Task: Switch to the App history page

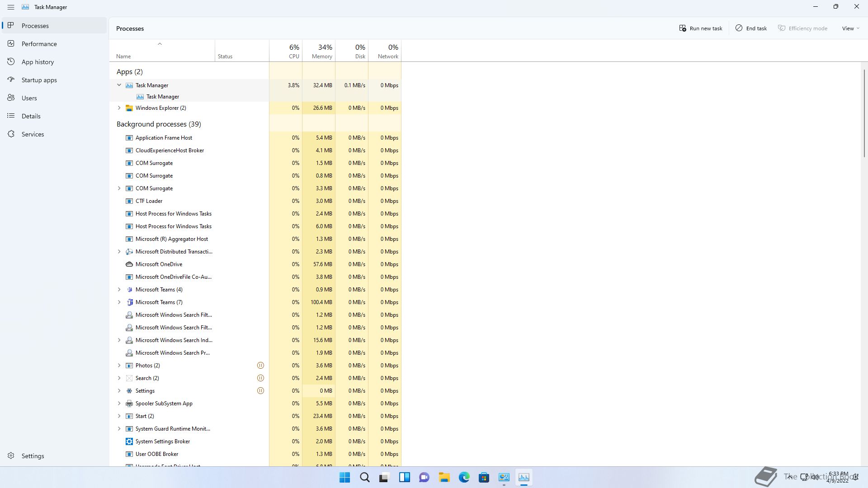Action: [54, 61]
